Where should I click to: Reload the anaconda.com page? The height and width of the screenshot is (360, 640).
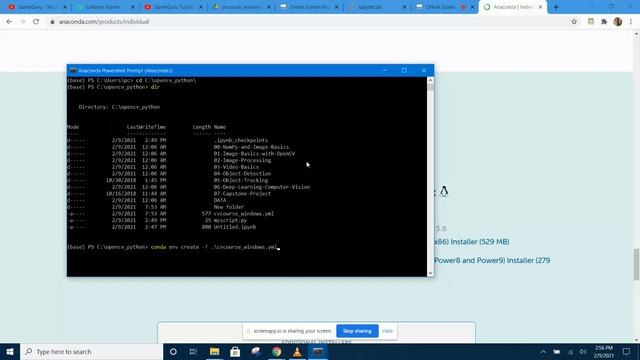click(x=36, y=22)
